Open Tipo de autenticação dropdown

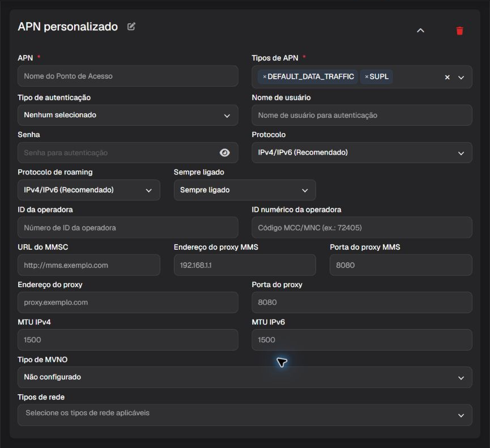128,116
